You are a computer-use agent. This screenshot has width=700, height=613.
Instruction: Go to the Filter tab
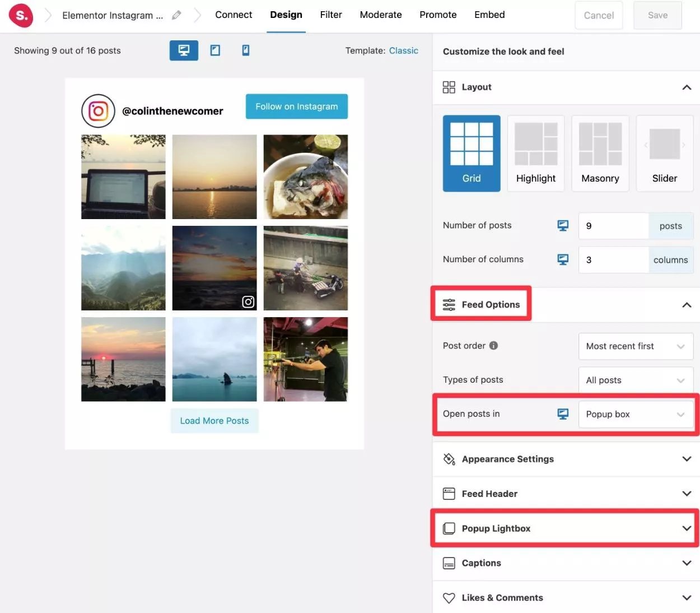331,15
